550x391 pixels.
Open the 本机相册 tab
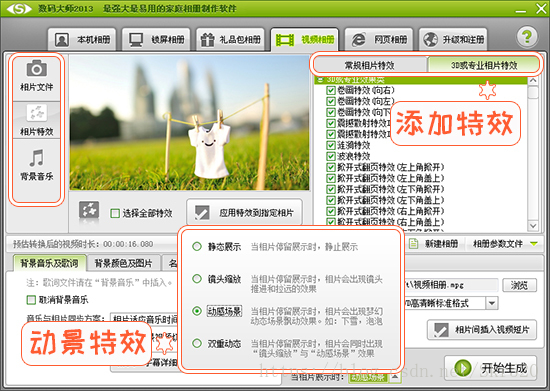(x=82, y=40)
